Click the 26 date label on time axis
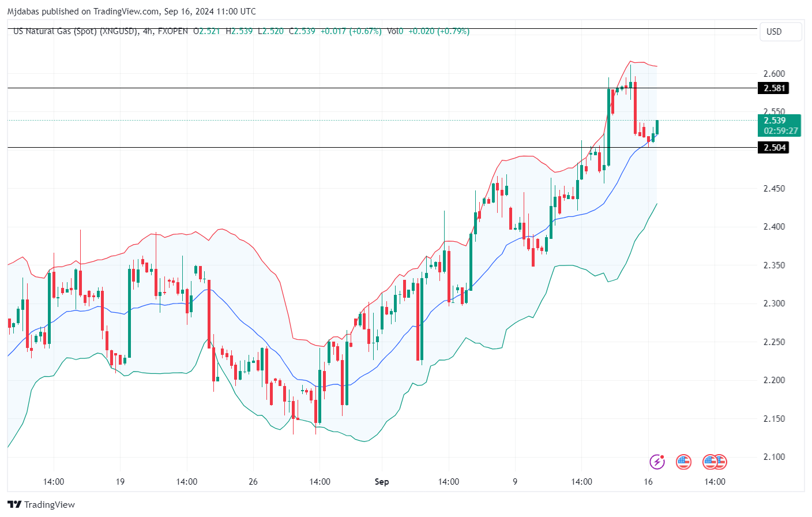The height and width of the screenshot is (517, 812). pos(253,482)
